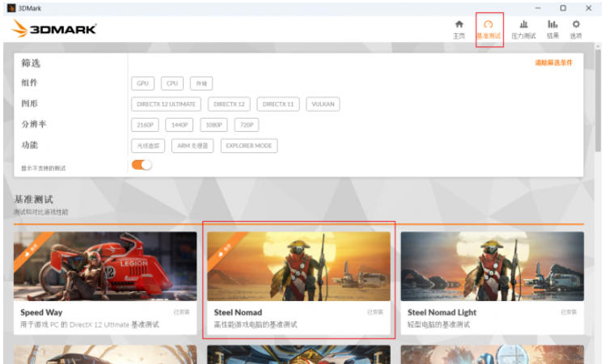This screenshot has height=364, width=609.
Task: Open the Home tab with the house icon
Action: click(459, 29)
